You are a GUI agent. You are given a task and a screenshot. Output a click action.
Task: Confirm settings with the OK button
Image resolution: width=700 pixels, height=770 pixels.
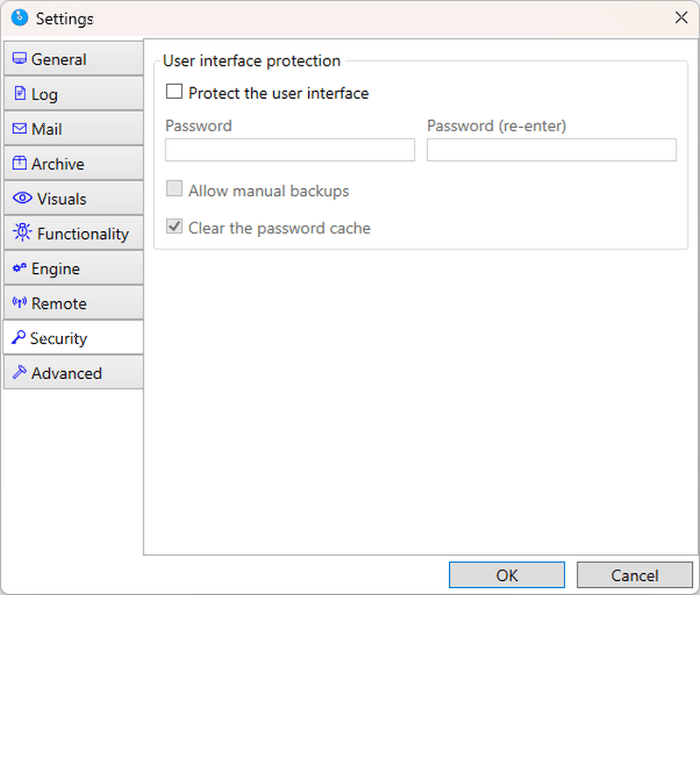tap(507, 575)
